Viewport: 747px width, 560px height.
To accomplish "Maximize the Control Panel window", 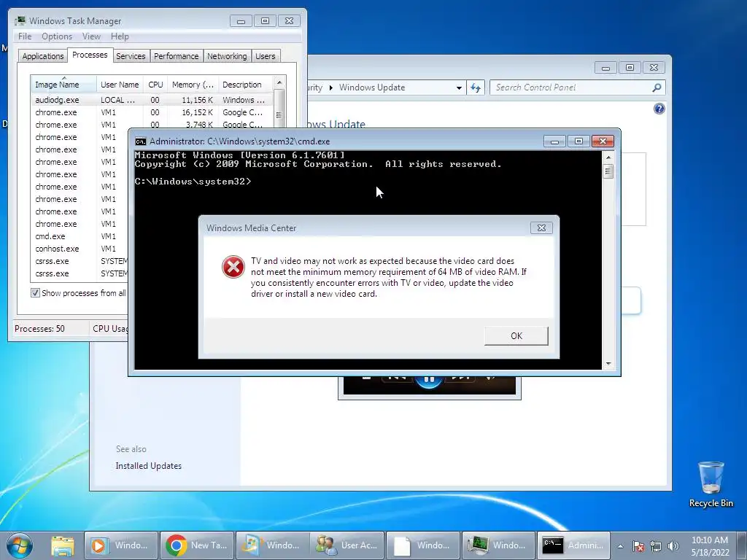I will pos(630,68).
